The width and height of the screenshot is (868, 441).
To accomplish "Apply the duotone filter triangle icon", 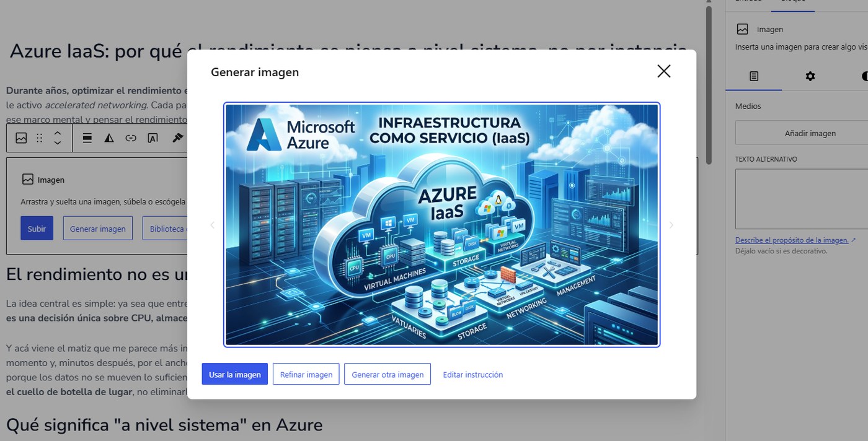I will pos(109,138).
